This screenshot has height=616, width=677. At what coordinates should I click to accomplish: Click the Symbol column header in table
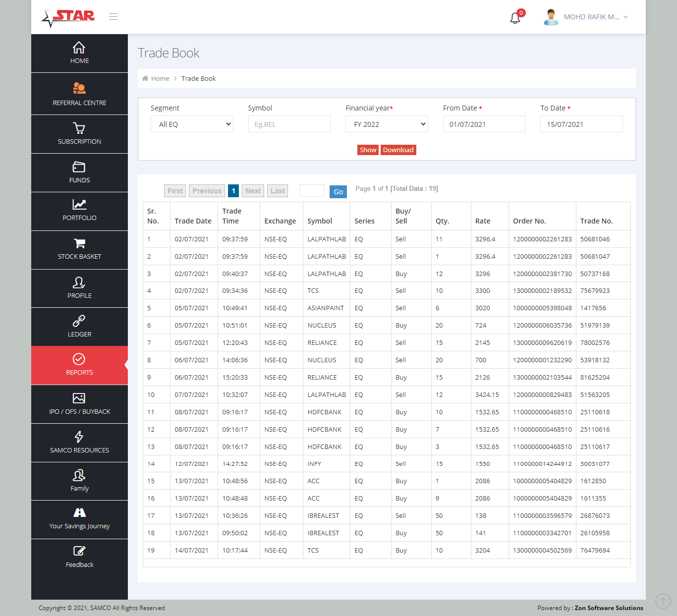(320, 221)
